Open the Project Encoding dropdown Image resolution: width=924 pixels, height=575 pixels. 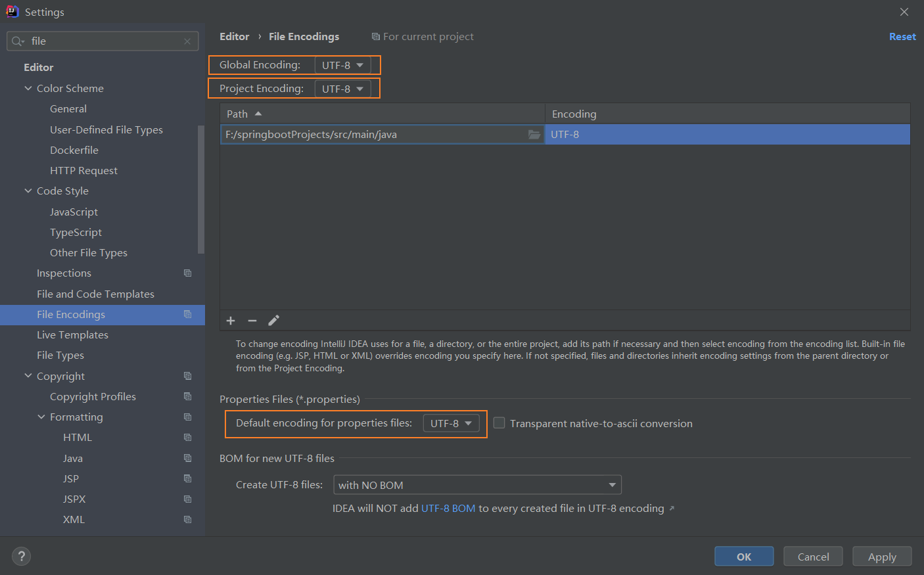coord(342,89)
